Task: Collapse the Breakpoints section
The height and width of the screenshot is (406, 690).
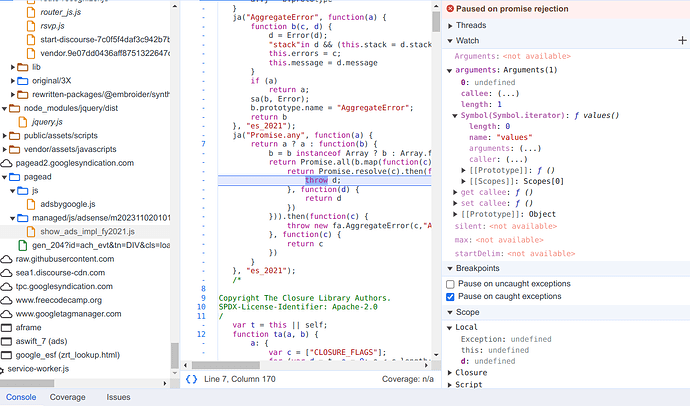Action: point(450,268)
